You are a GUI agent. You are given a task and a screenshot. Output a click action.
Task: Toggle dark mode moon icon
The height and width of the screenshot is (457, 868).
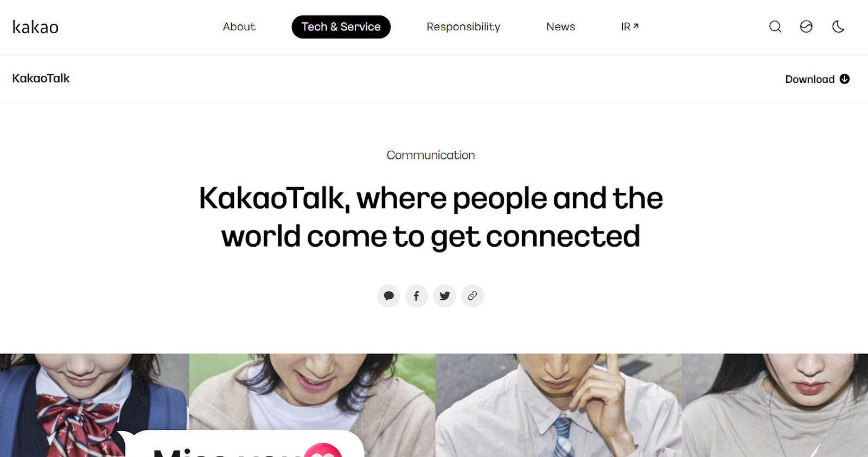[838, 27]
